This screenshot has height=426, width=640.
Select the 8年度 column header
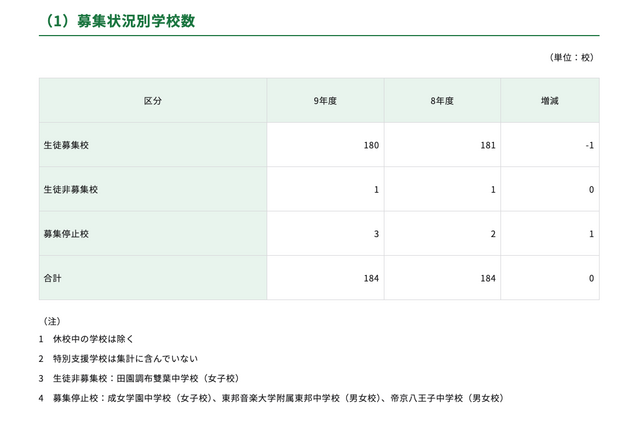coord(442,101)
